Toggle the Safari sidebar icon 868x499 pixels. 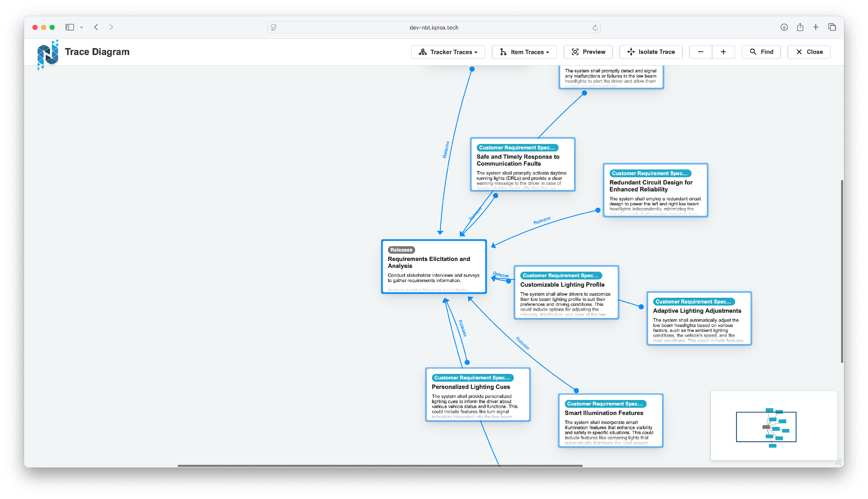[70, 27]
